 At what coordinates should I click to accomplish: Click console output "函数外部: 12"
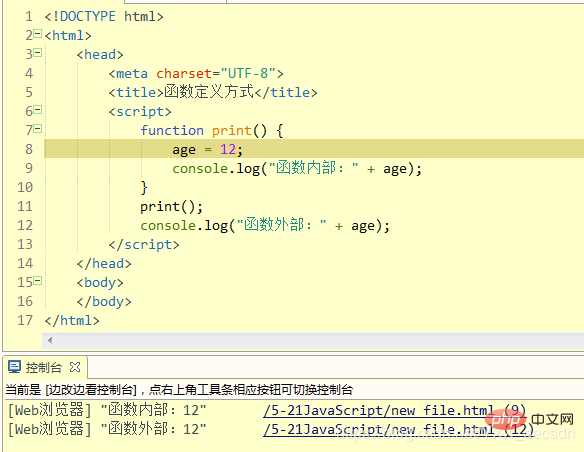(153, 429)
